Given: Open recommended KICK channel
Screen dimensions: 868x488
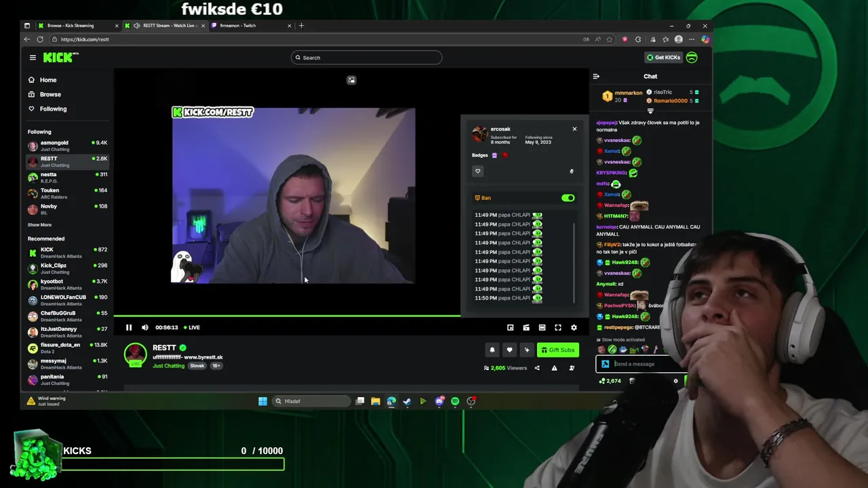Looking at the screenshot, I should [x=67, y=252].
